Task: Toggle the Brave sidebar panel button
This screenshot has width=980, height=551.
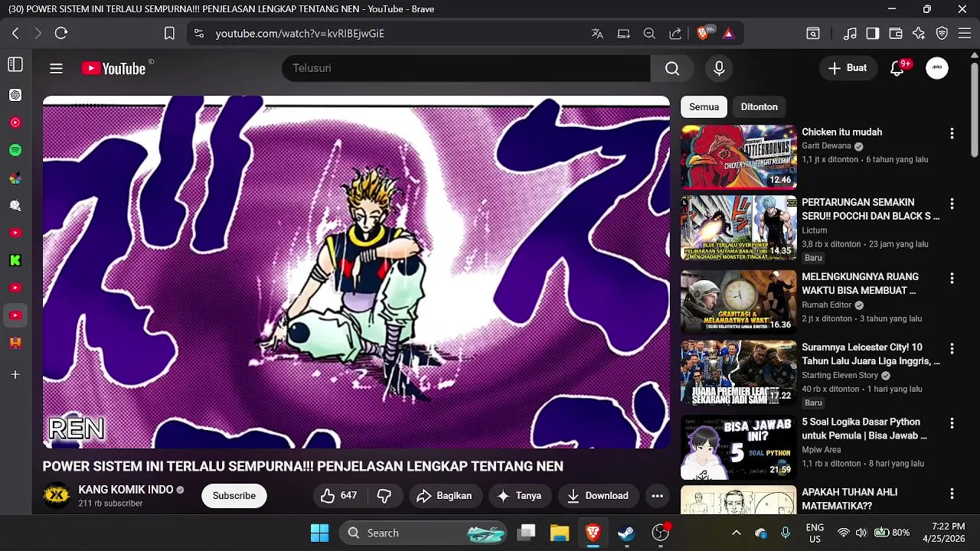Action: [x=15, y=65]
